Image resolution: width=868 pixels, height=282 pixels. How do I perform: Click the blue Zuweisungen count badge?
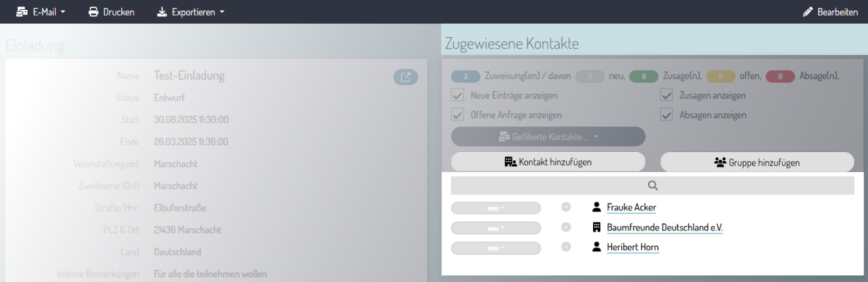point(466,77)
